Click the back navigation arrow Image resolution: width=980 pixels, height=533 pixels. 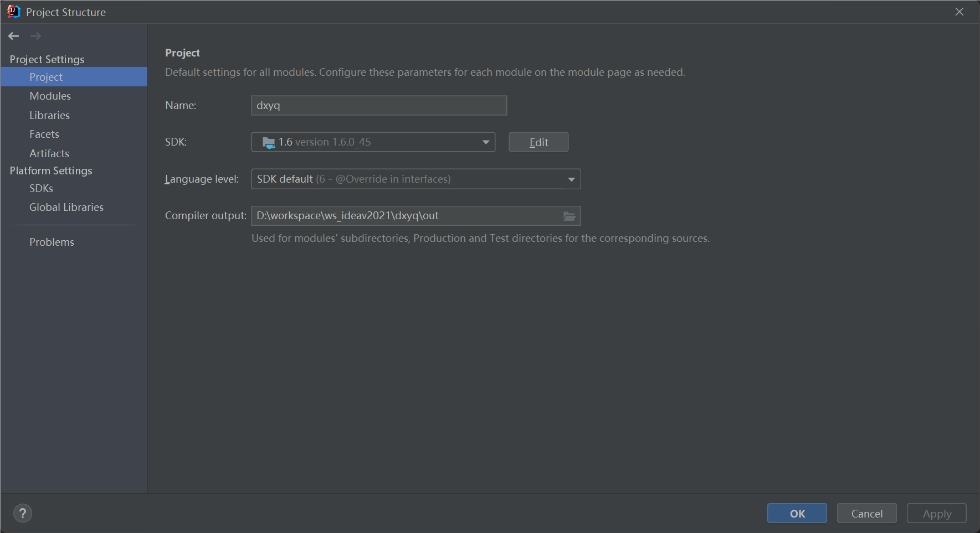coord(14,36)
